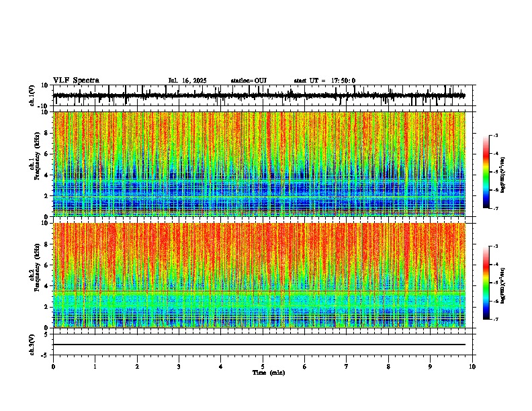Click the ch.1 color scale bar

pyautogui.click(x=486, y=172)
